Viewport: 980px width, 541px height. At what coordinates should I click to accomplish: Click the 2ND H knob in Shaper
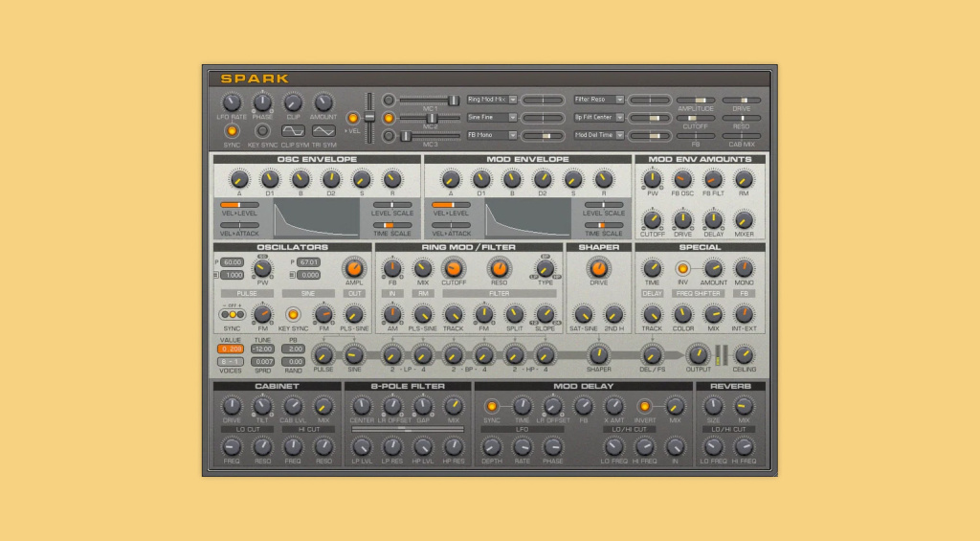point(613,315)
